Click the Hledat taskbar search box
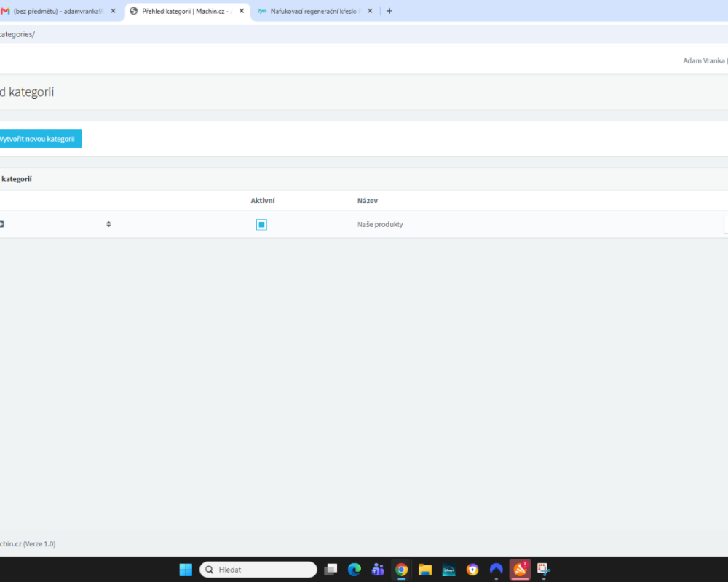Viewport: 728px width, 582px height. pyautogui.click(x=258, y=570)
